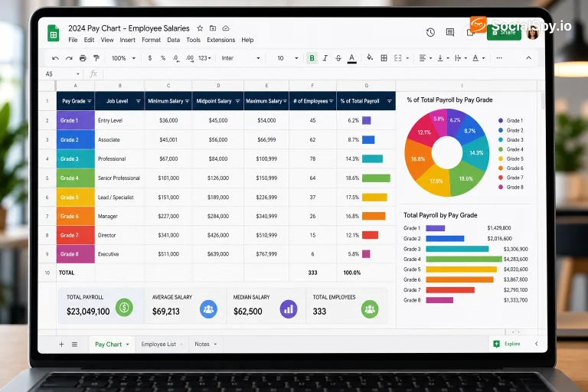Viewport: 588px width, 392px height.
Task: Star the 2024 Pay Chart document
Action: point(200,28)
